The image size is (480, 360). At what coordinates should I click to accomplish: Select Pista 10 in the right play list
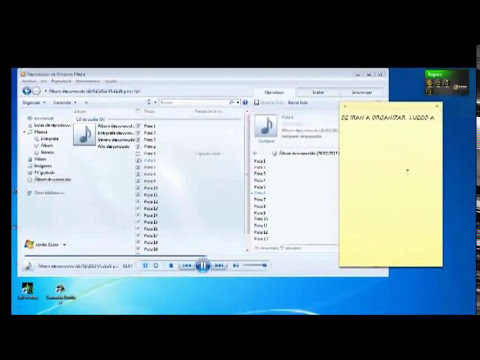pos(261,219)
